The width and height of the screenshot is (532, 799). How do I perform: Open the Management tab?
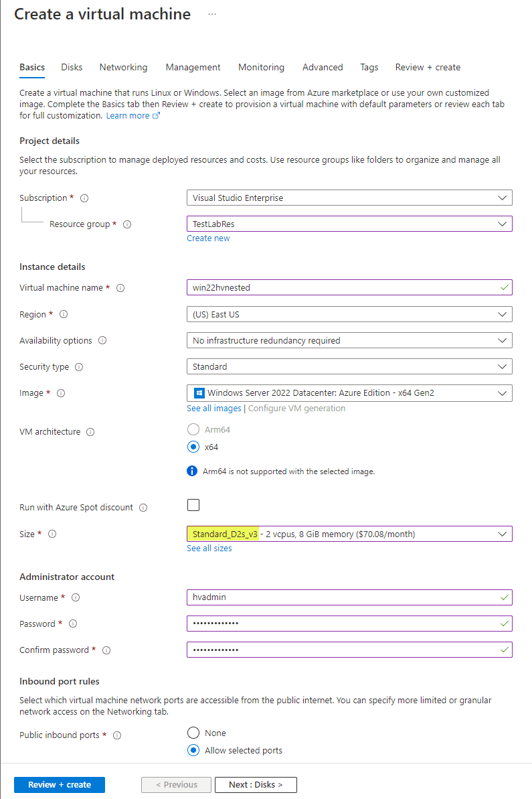click(x=193, y=67)
